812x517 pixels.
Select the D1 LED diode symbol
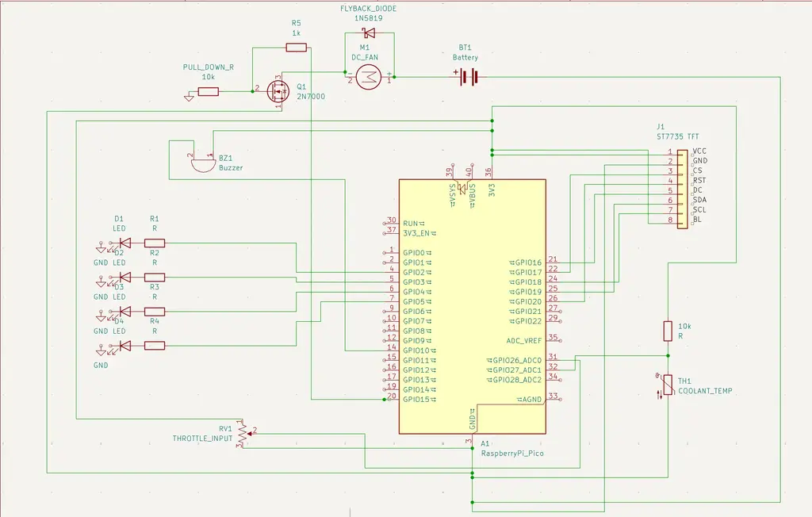[x=124, y=243]
